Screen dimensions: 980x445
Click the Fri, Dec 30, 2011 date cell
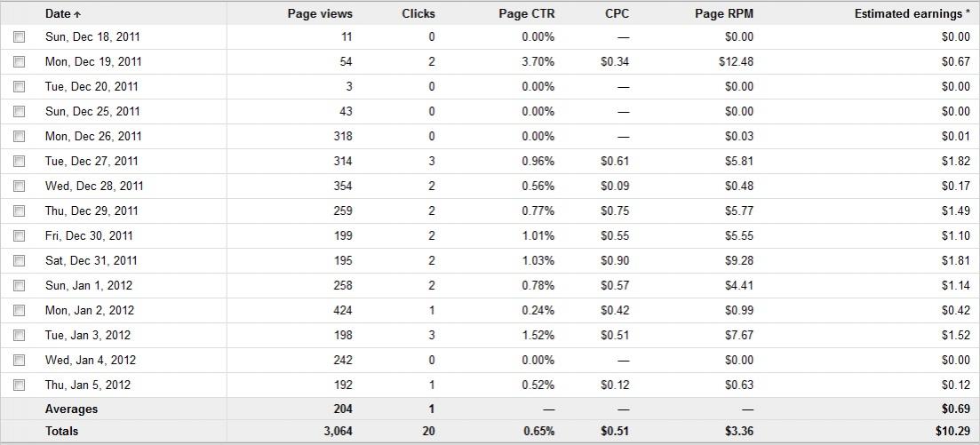point(89,236)
